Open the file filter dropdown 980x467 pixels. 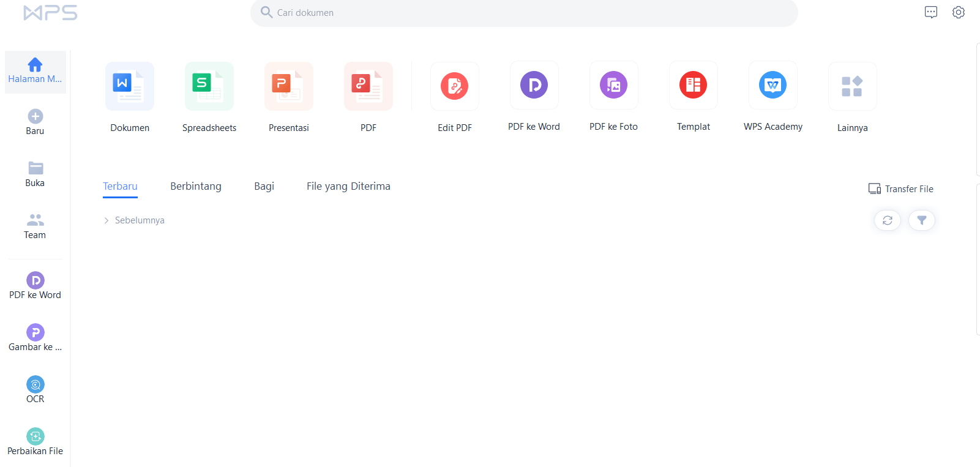point(922,220)
